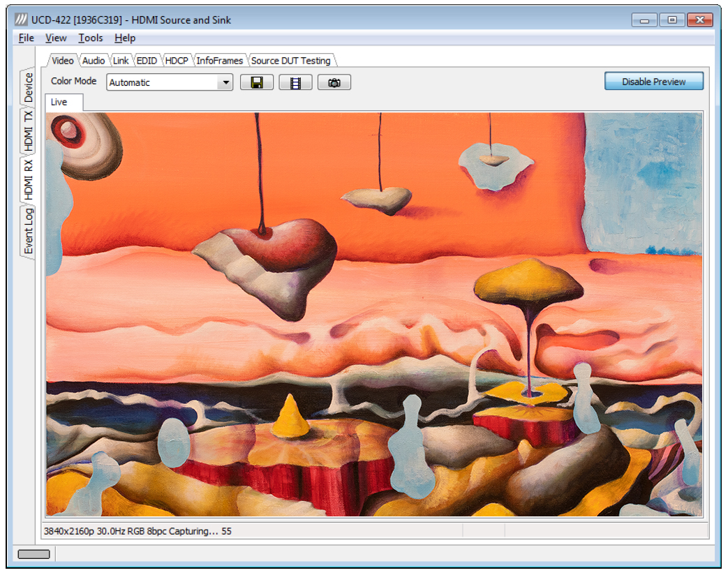Viewport: 728px width, 575px height.
Task: Open the View menu
Action: tap(56, 38)
